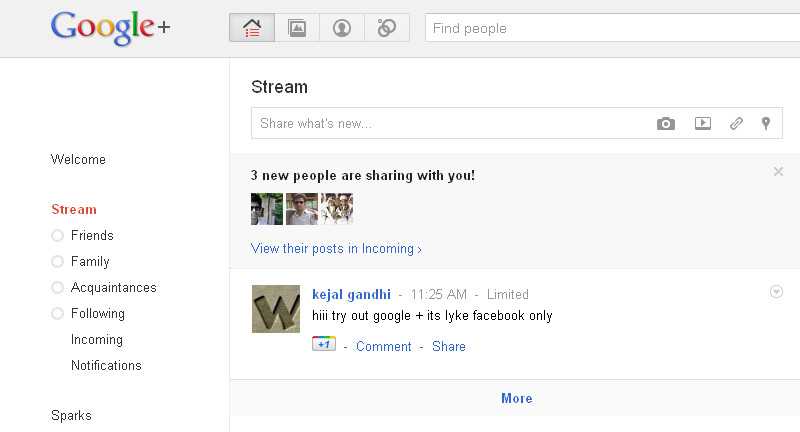The image size is (800, 432).
Task: Attach a link using the paperclip icon
Action: coord(736,123)
